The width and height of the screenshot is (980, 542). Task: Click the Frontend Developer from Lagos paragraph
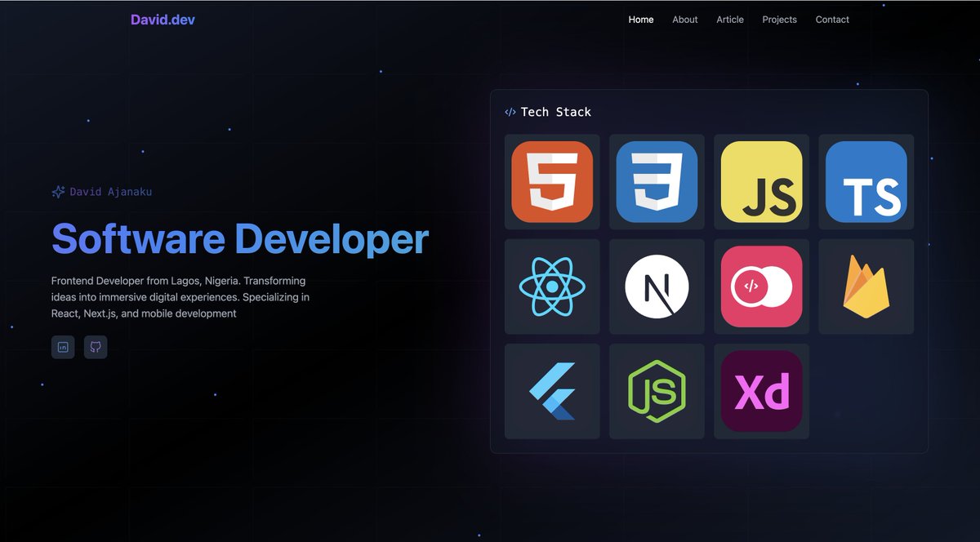[x=180, y=297]
